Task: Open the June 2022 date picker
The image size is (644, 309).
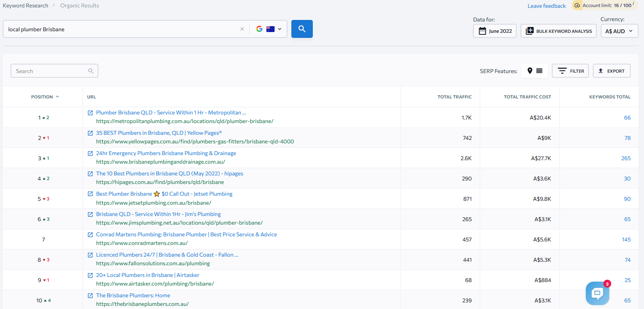Action: [495, 31]
